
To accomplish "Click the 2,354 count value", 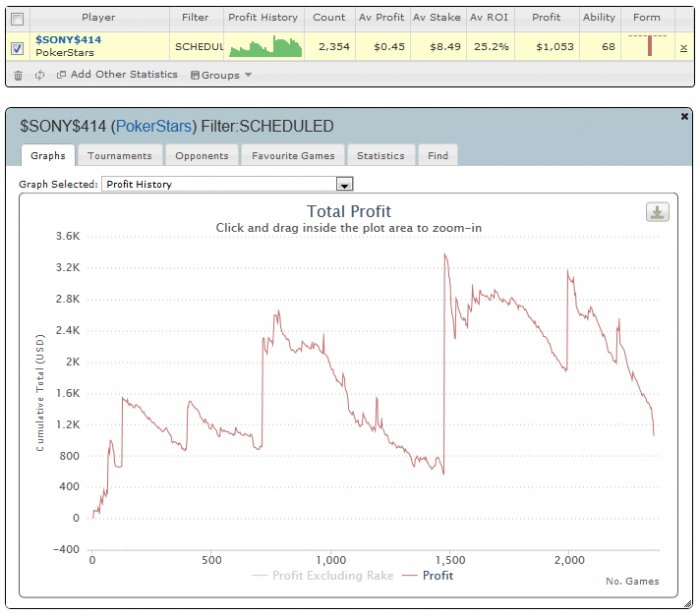I will 334,47.
